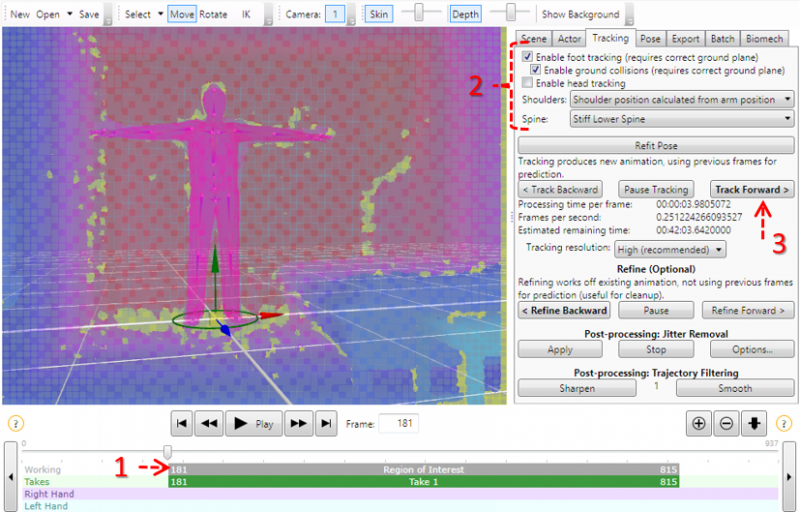Image resolution: width=800 pixels, height=512 pixels.
Task: Expand the Select dropdown arrow
Action: click(160, 14)
